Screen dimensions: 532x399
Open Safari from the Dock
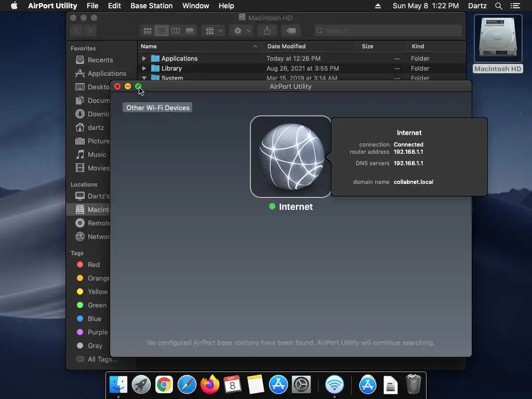click(x=187, y=384)
